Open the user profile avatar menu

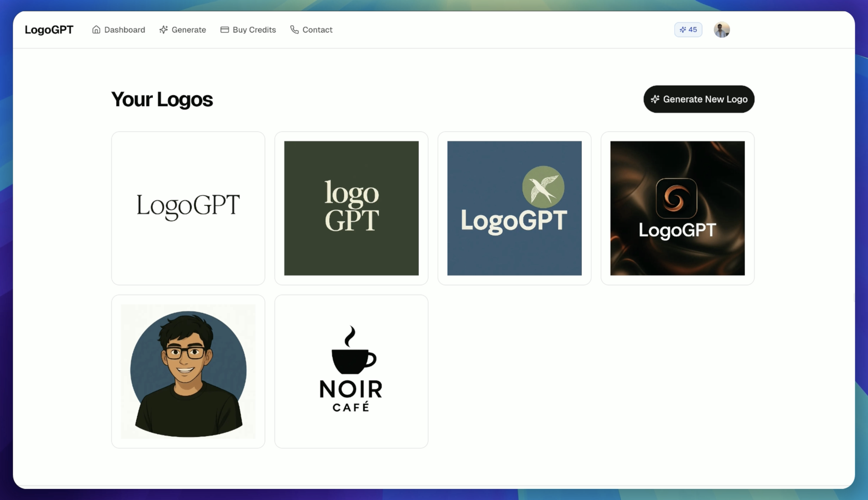[722, 29]
